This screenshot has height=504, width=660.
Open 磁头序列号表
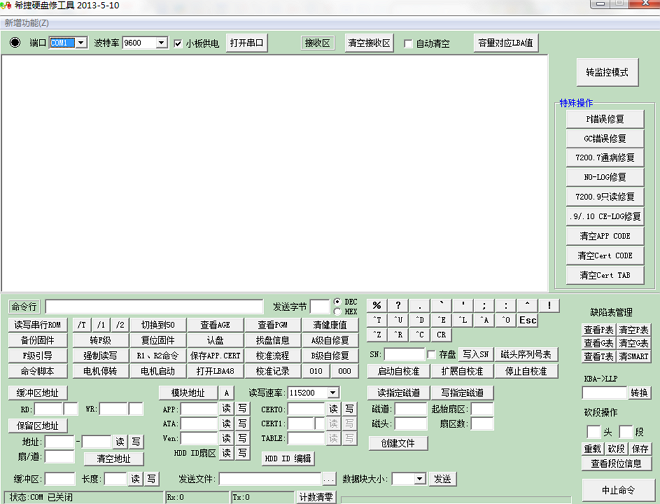point(526,355)
